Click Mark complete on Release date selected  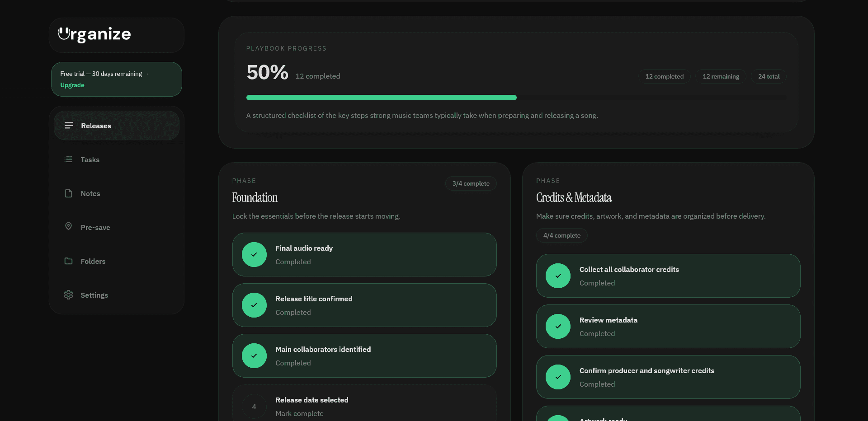point(299,413)
